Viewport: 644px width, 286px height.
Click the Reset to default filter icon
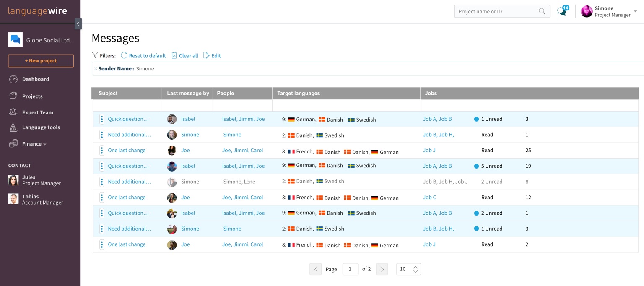point(124,55)
